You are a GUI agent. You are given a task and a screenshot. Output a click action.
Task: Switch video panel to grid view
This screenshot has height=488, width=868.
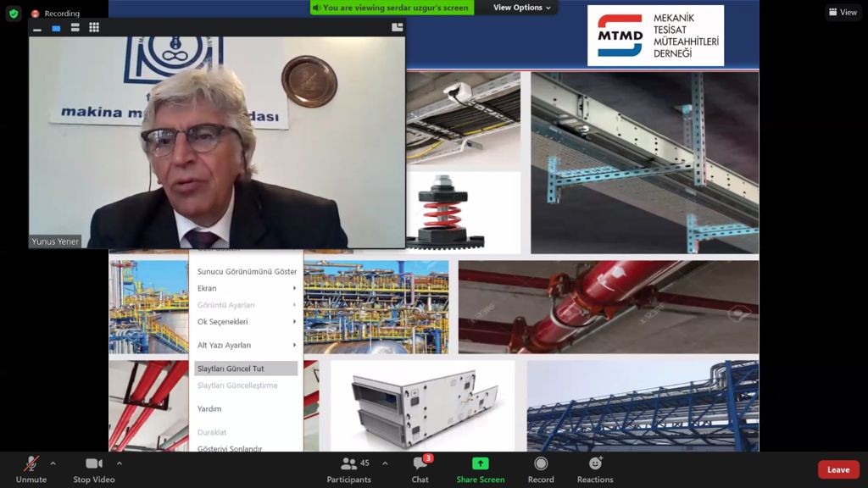coord(94,27)
